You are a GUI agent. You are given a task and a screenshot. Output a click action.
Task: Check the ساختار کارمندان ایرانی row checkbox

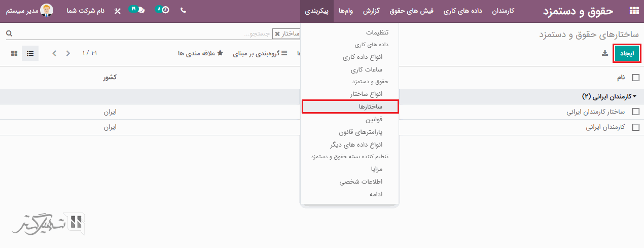tap(636, 112)
